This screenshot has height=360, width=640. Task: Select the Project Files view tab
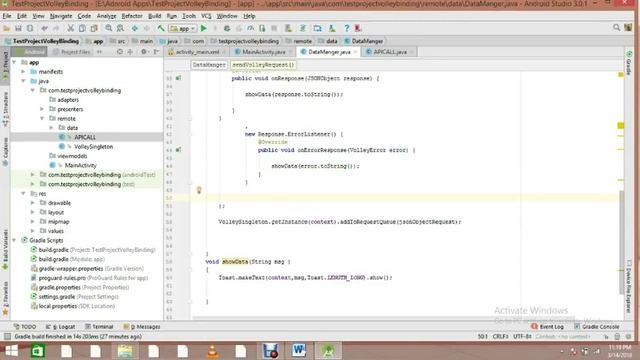72,52
